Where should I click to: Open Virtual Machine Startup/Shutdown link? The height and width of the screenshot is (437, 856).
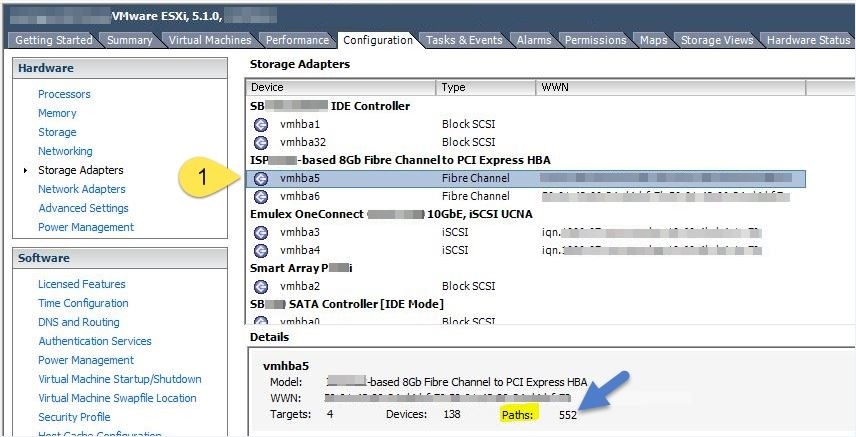pos(120,379)
